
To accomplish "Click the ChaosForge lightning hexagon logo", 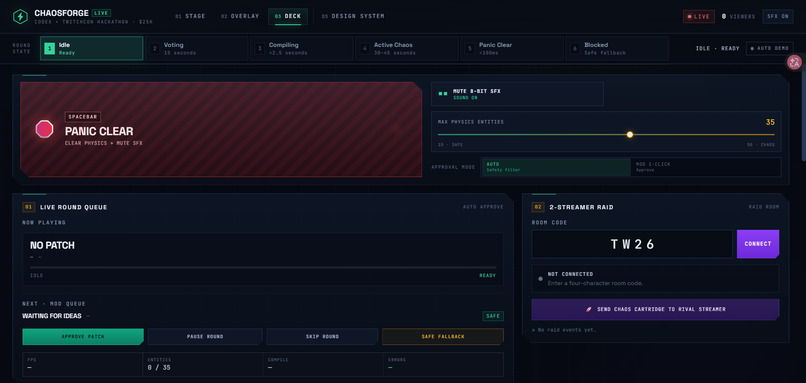I will (x=20, y=16).
